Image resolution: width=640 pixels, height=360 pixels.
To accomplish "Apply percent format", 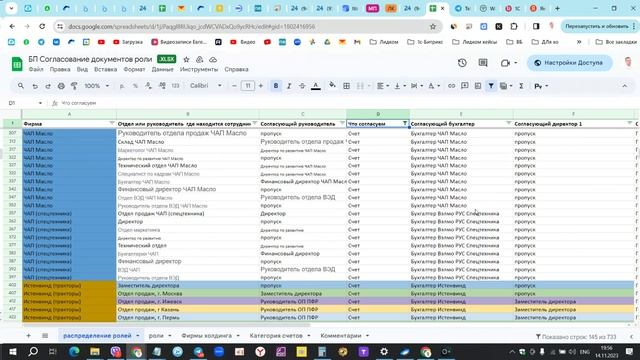I will (135, 86).
